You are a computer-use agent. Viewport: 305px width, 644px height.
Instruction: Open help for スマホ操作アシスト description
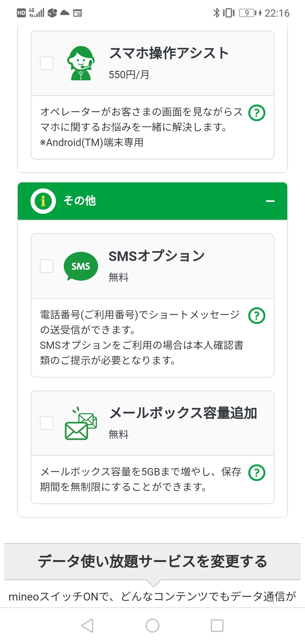(257, 113)
